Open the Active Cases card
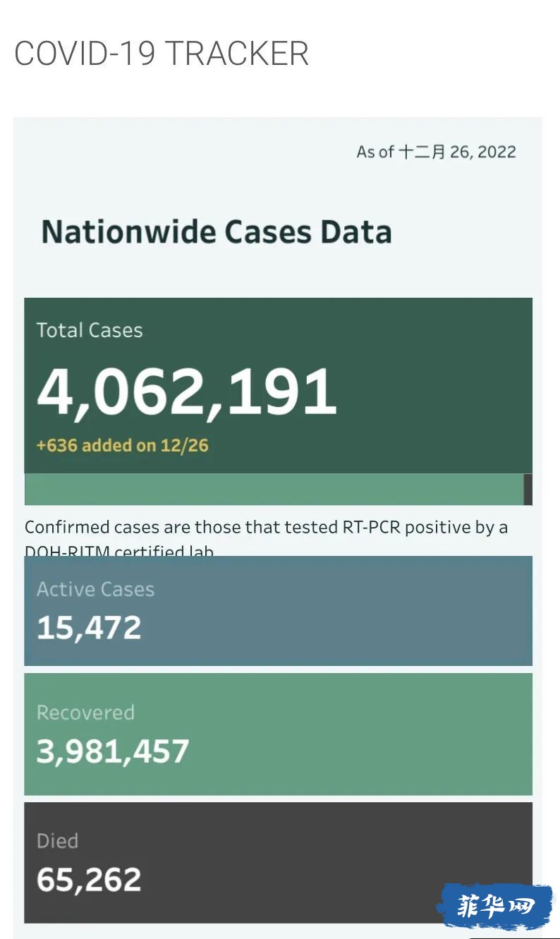Screen dimensions: 560x939 tap(278, 610)
